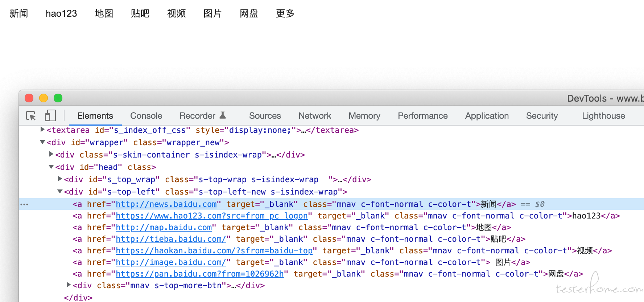Minimize DevTools using the yellow button
Image resolution: width=644 pixels, height=302 pixels.
tap(44, 98)
